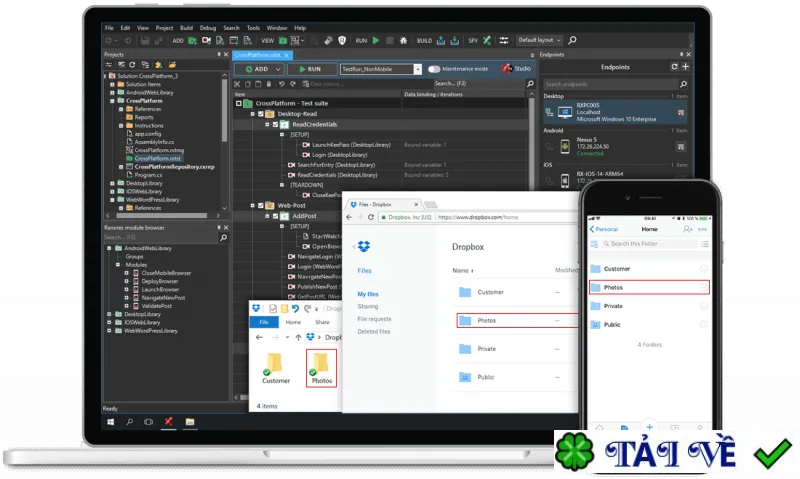Click the refresh icon in Endpoints header
Viewport: 800px width, 479px height.
click(x=674, y=67)
